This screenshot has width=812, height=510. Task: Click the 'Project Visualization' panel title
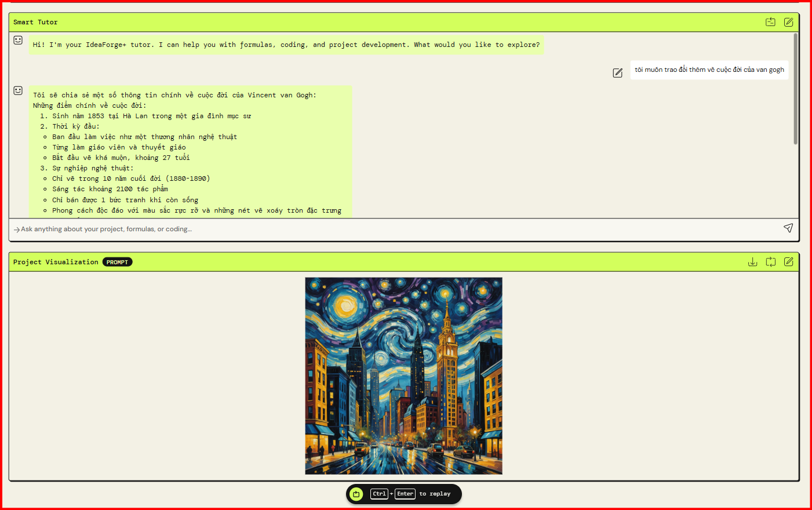pos(56,262)
